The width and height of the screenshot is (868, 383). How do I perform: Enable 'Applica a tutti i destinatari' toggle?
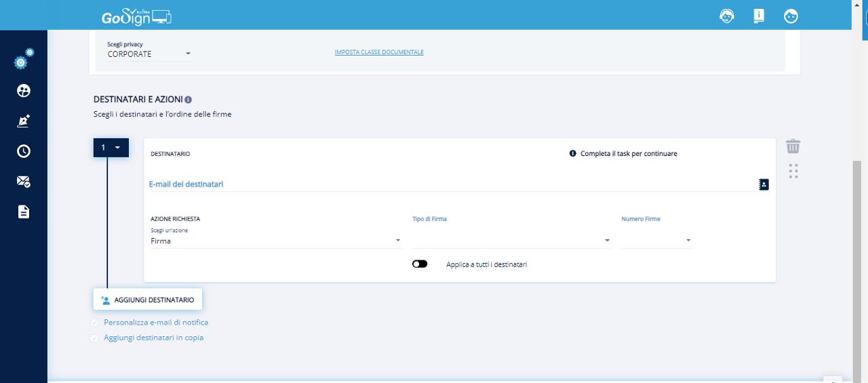pyautogui.click(x=420, y=264)
